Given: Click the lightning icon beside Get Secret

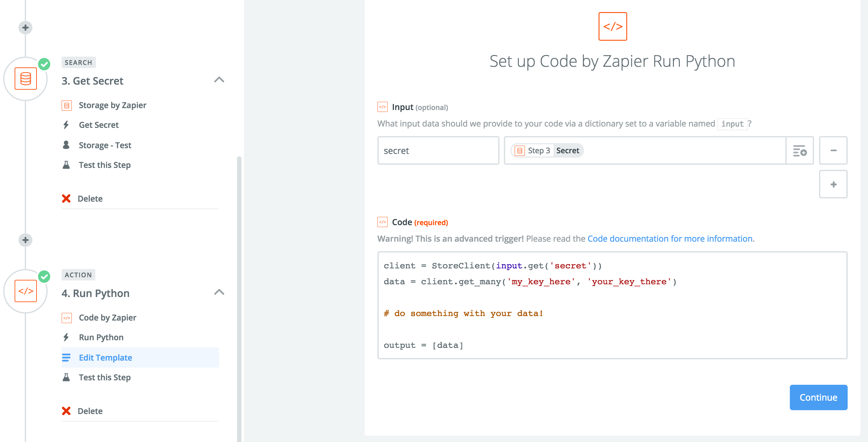Looking at the screenshot, I should pos(66,125).
